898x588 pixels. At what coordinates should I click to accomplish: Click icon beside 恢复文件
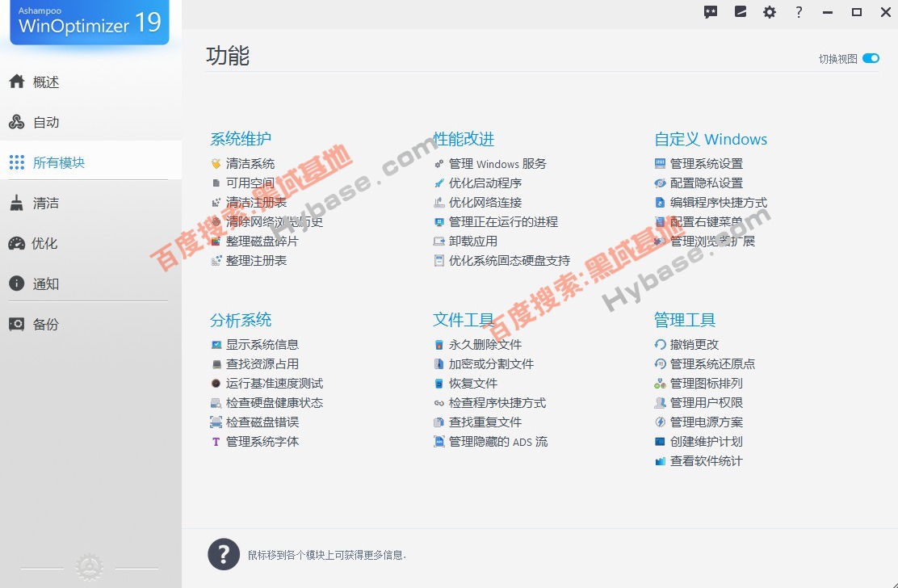click(x=439, y=384)
